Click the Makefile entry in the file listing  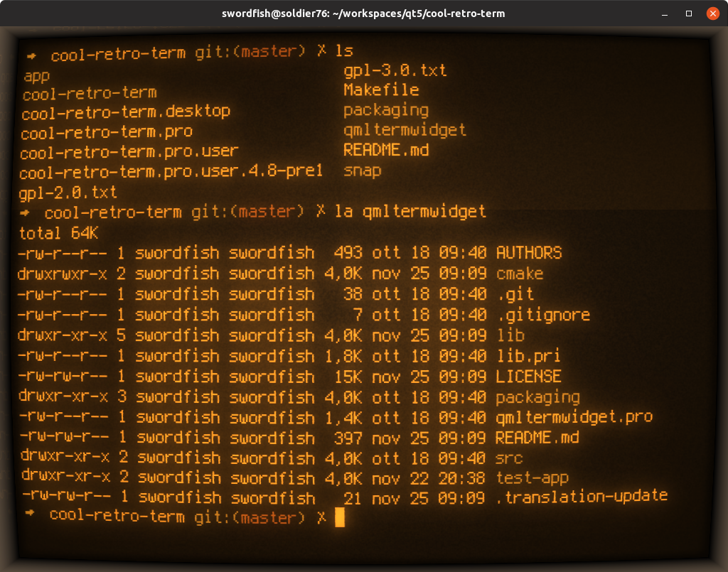(381, 90)
